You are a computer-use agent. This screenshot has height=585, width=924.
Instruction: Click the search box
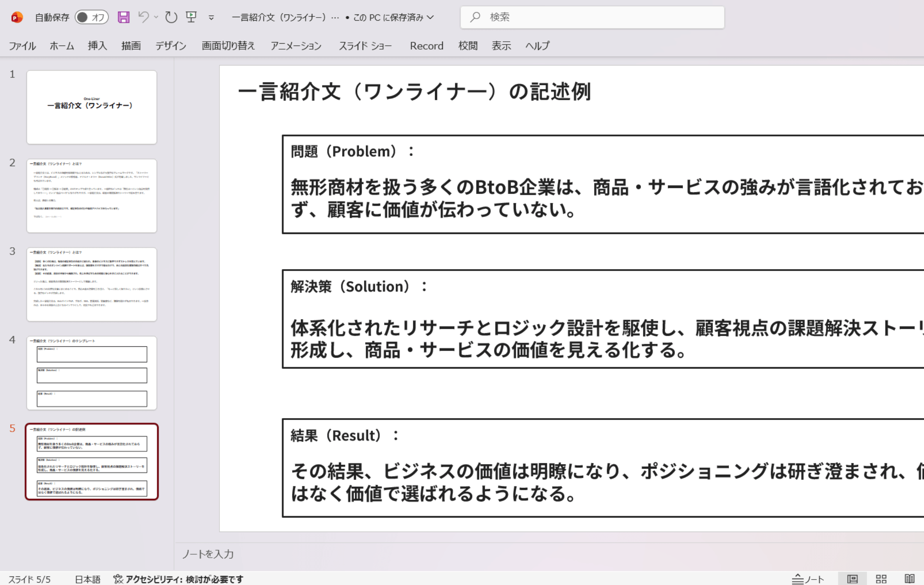592,17
